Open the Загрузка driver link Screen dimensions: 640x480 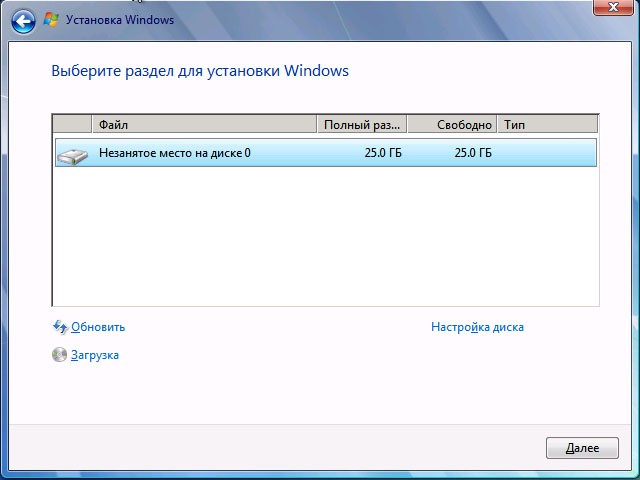(95, 355)
